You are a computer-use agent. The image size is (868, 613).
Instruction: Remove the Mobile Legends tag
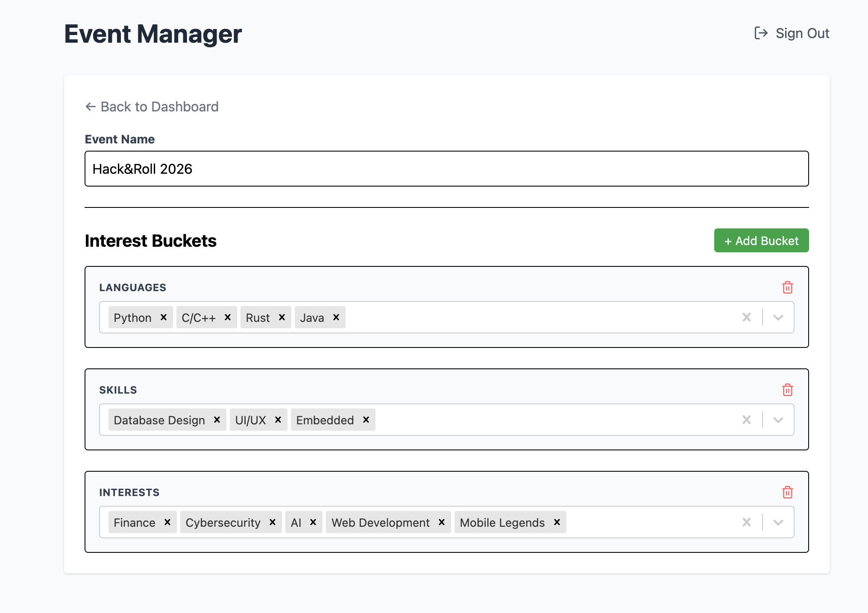coord(557,522)
